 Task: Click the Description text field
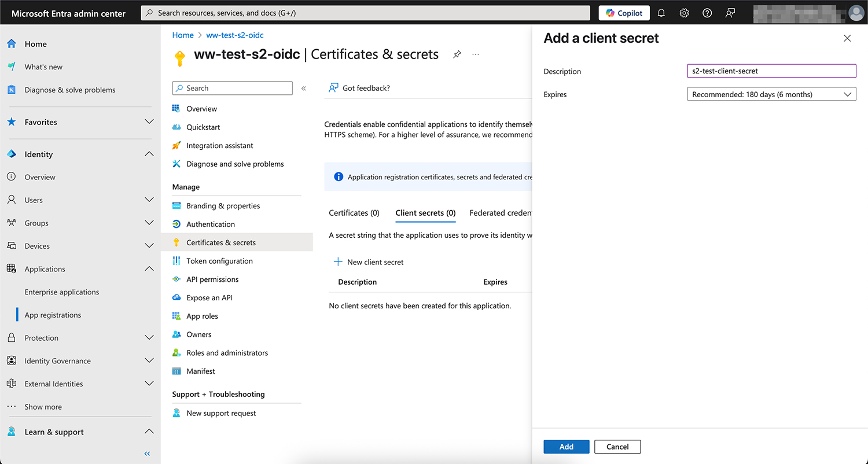(771, 71)
